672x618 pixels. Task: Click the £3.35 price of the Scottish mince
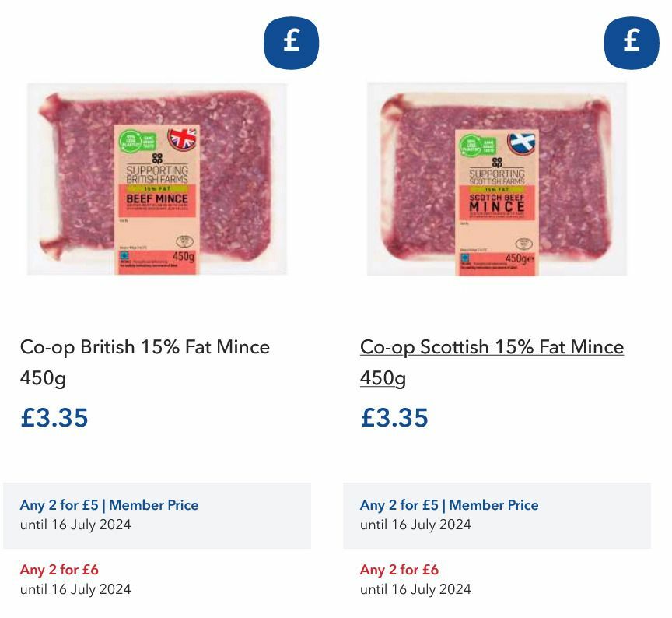tap(394, 418)
